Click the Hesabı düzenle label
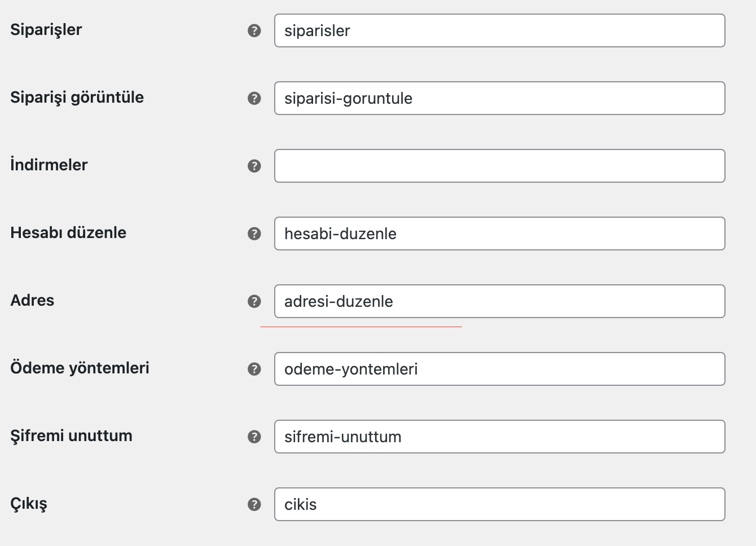The image size is (756, 546). point(68,232)
